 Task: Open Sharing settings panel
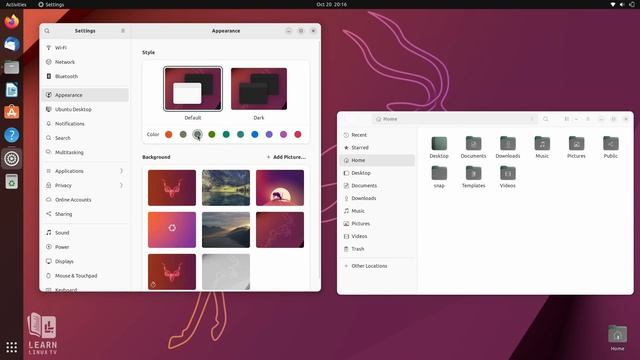pos(85,214)
